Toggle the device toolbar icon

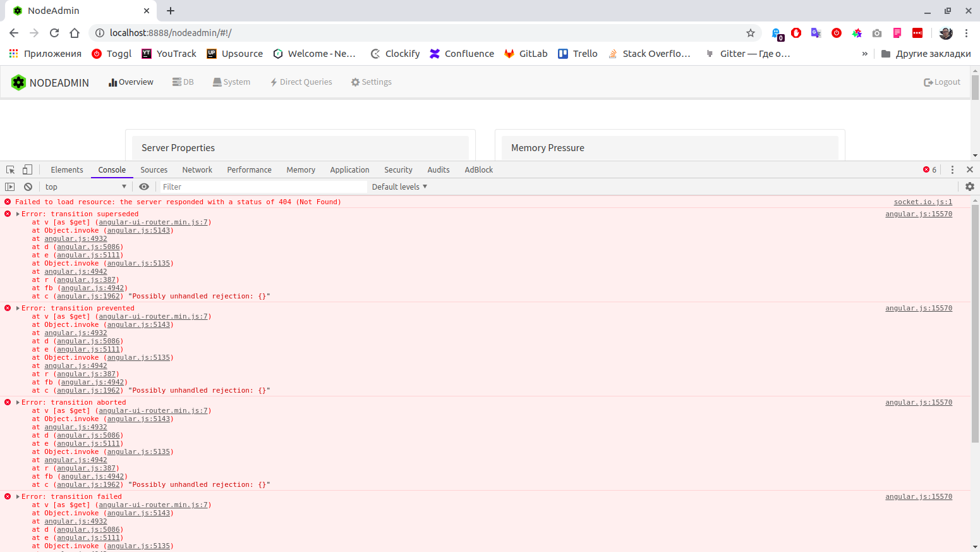click(27, 169)
